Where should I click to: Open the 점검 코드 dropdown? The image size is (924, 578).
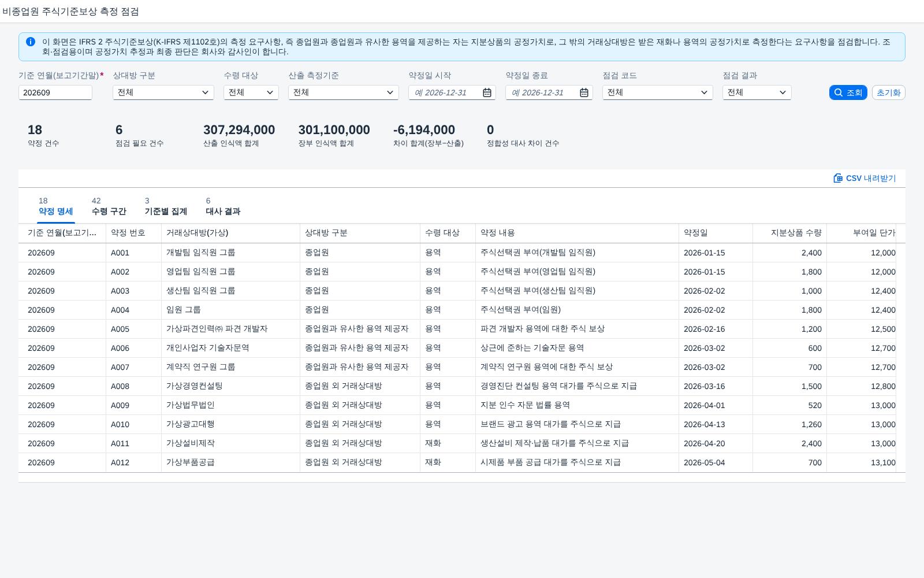point(658,92)
